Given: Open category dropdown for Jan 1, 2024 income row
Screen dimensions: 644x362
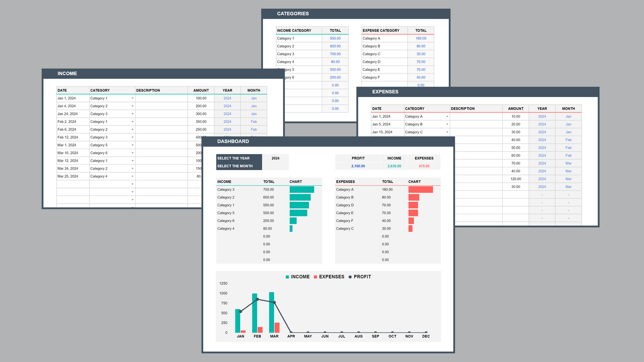Looking at the screenshot, I should (132, 98).
